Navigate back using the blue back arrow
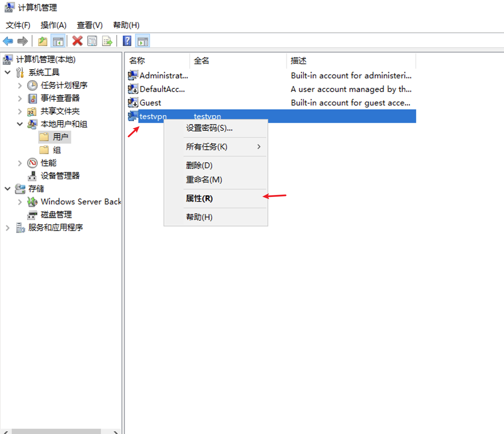 point(7,41)
